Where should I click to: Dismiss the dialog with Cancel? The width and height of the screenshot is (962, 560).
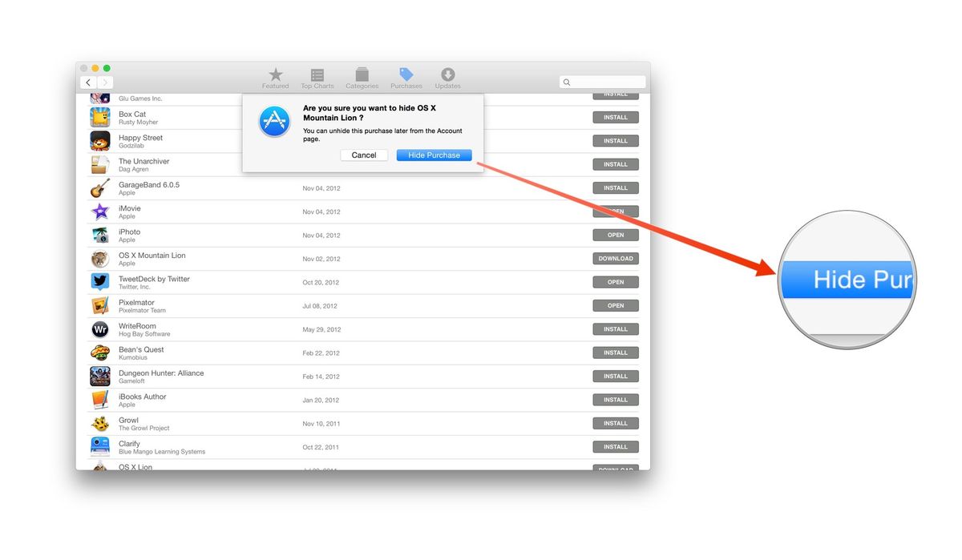[364, 155]
